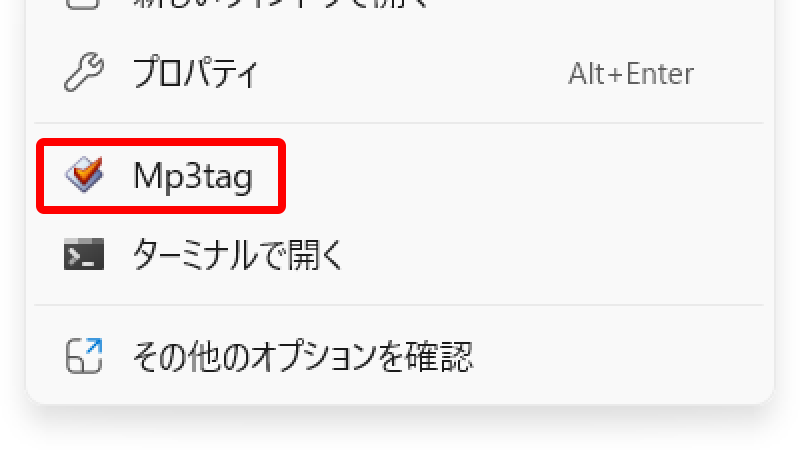
Task: Open Mp3tag from the context menu
Action: pyautogui.click(x=399, y=176)
